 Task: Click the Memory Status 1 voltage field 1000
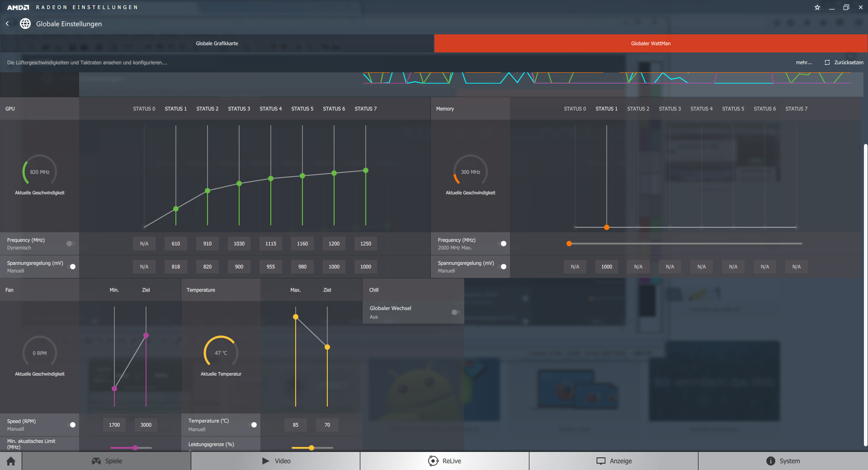coord(607,267)
